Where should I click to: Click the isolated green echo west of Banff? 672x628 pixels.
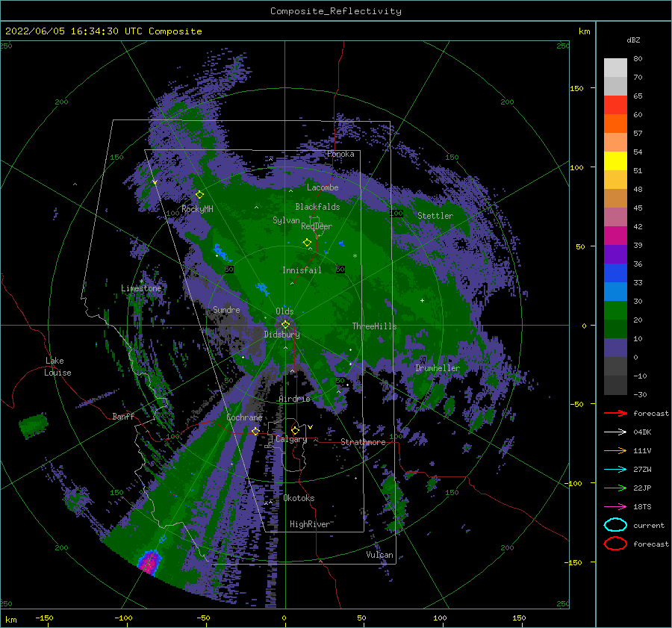click(33, 425)
